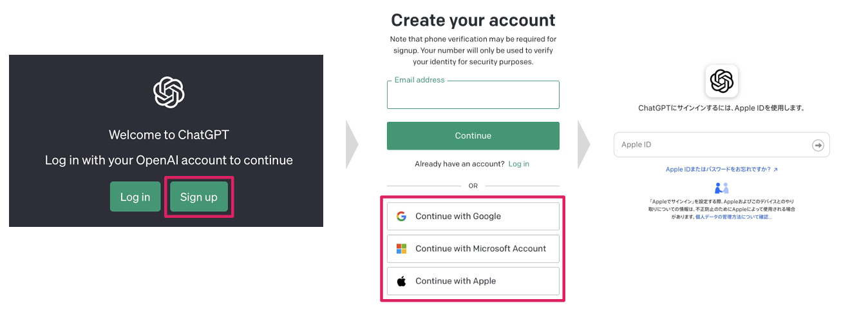The height and width of the screenshot is (312, 868).
Task: Click the ChatGPT app icon above the Apple ID form
Action: [x=721, y=81]
